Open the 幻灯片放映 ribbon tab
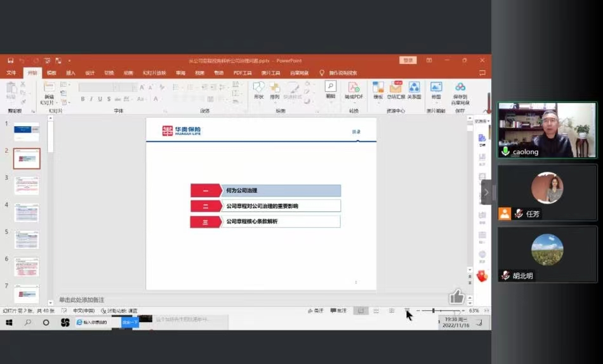The image size is (603, 364). click(154, 73)
